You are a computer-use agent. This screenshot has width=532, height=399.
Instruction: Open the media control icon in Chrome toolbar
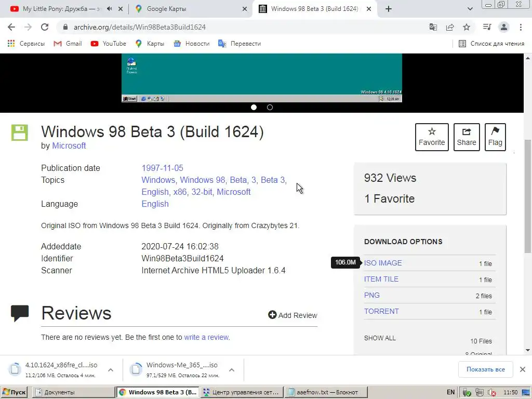(487, 27)
